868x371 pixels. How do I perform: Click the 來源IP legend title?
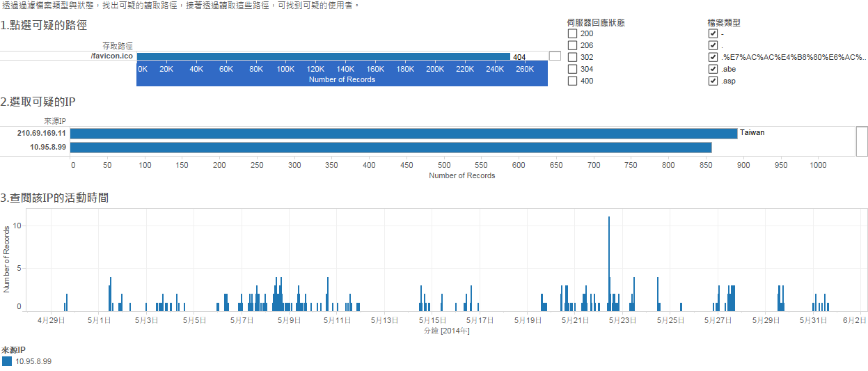[13, 349]
